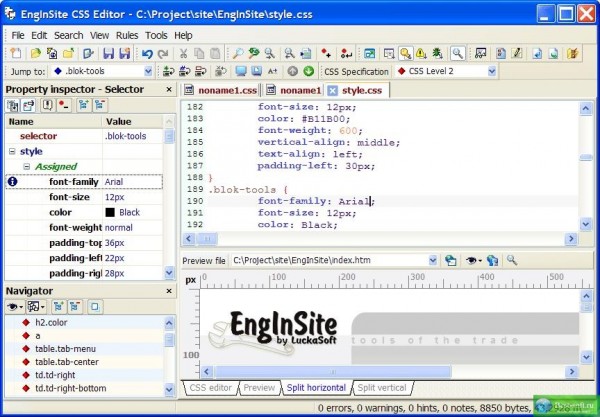Image resolution: width=600 pixels, height=417 pixels.
Task: Toggle the eye filter in Navigator toolbar
Action: [x=14, y=306]
